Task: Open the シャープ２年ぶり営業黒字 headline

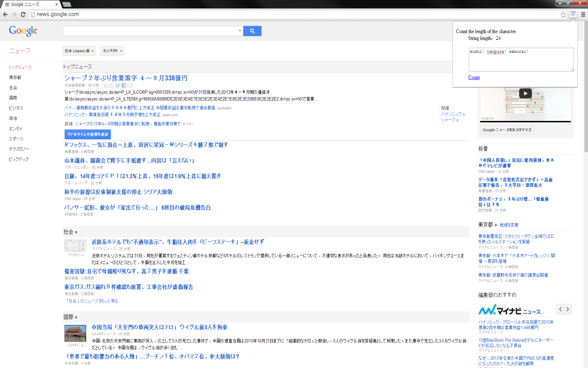Action: (x=126, y=78)
